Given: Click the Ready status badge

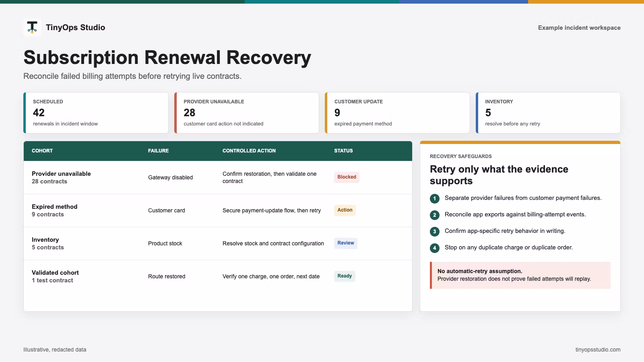Looking at the screenshot, I should [x=345, y=276].
